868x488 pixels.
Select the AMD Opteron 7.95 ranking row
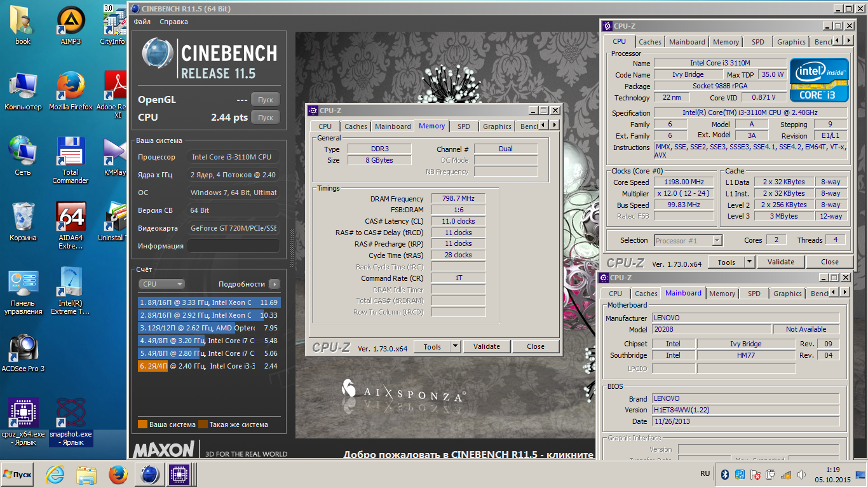pyautogui.click(x=209, y=328)
